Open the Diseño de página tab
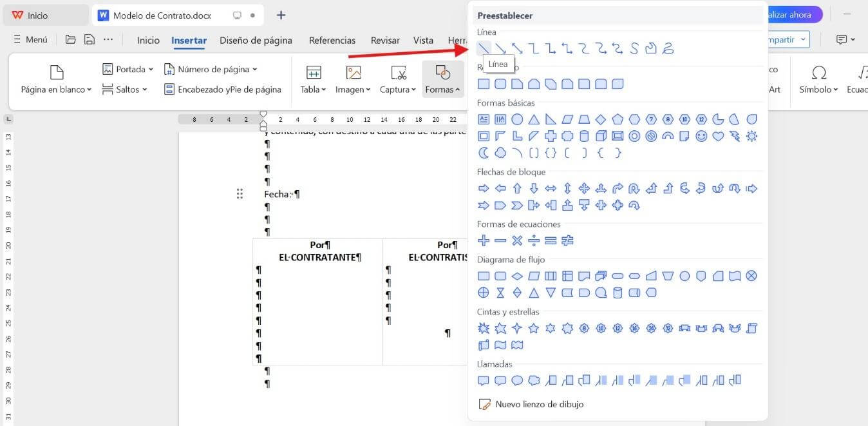The height and width of the screenshot is (426, 868). (256, 40)
